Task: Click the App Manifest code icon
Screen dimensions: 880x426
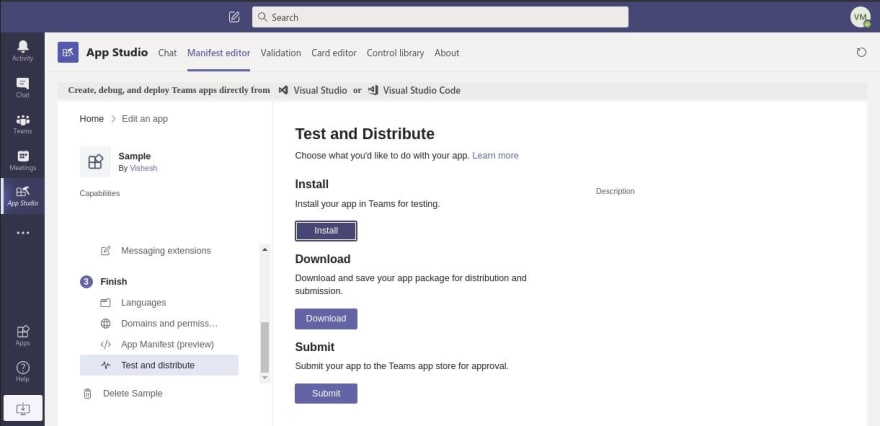Action: (x=106, y=344)
